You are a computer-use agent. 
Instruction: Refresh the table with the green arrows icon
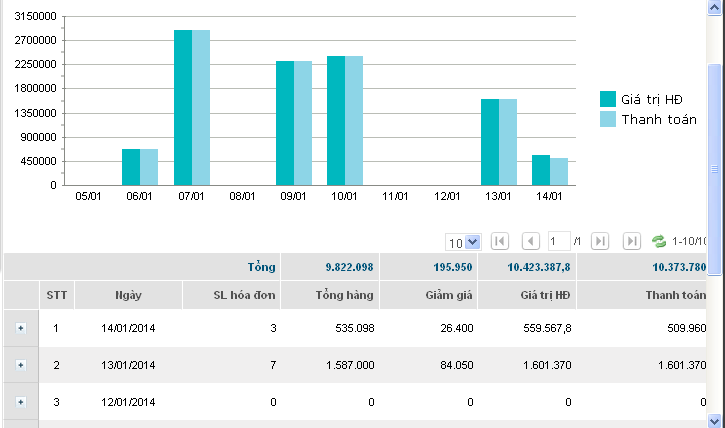click(x=659, y=241)
